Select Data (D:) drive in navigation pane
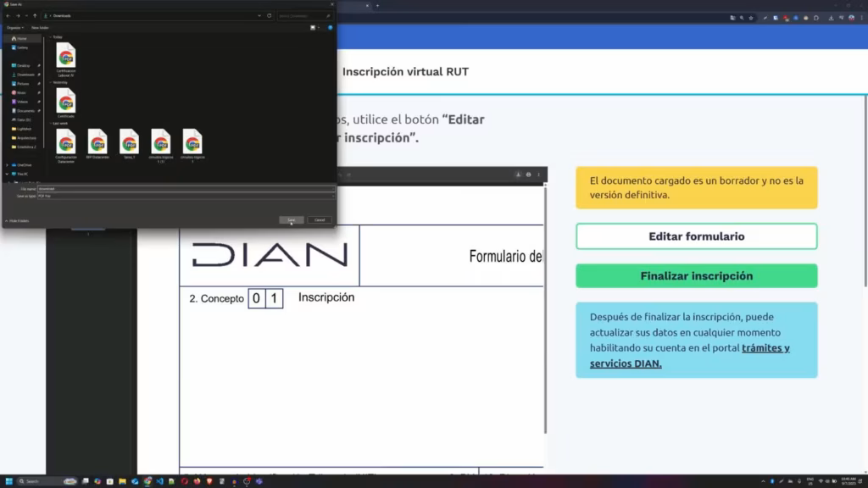The image size is (868, 488). [x=23, y=119]
